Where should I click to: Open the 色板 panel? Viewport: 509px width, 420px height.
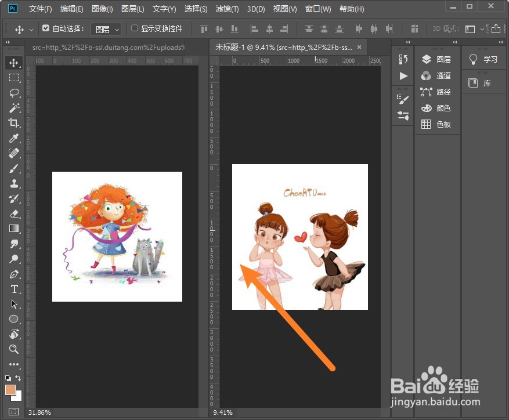pos(436,124)
